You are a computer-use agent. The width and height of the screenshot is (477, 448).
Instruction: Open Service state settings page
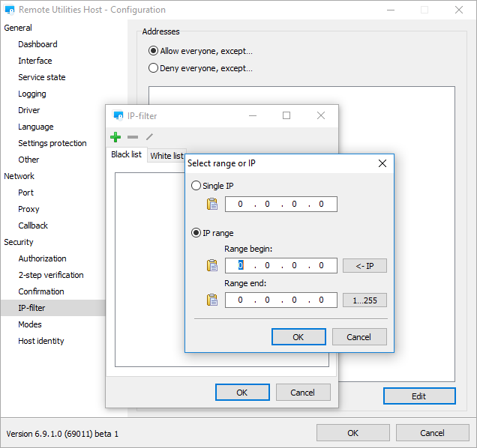coord(42,77)
